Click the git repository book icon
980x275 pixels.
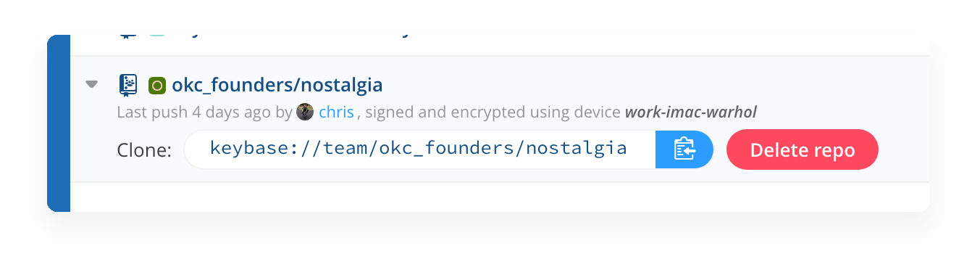click(x=128, y=85)
